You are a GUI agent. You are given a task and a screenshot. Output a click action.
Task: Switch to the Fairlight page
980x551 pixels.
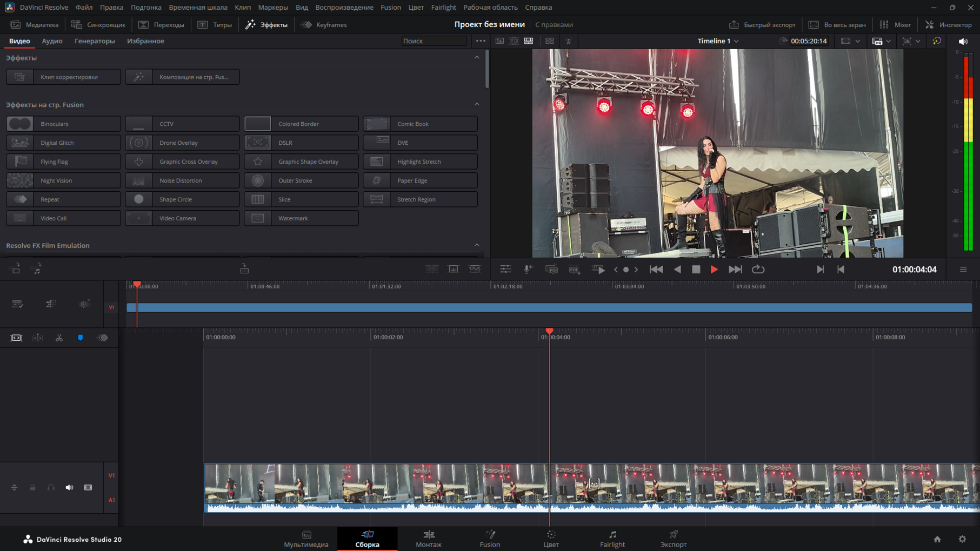click(x=612, y=539)
